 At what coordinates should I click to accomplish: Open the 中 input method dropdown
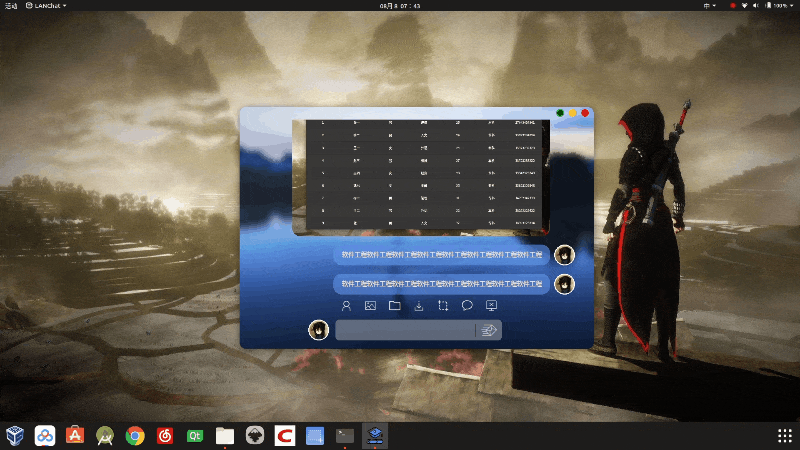(x=710, y=6)
